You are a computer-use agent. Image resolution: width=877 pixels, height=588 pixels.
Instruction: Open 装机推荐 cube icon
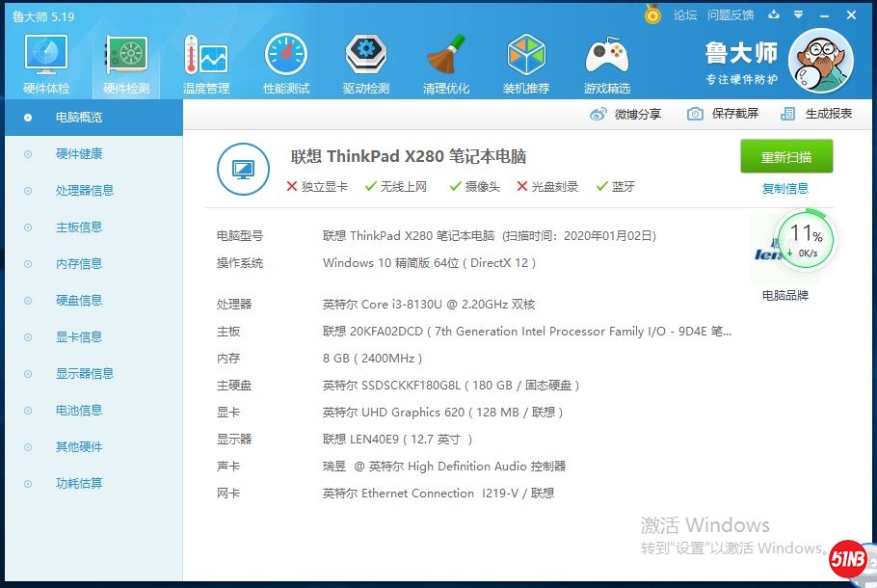[526, 60]
